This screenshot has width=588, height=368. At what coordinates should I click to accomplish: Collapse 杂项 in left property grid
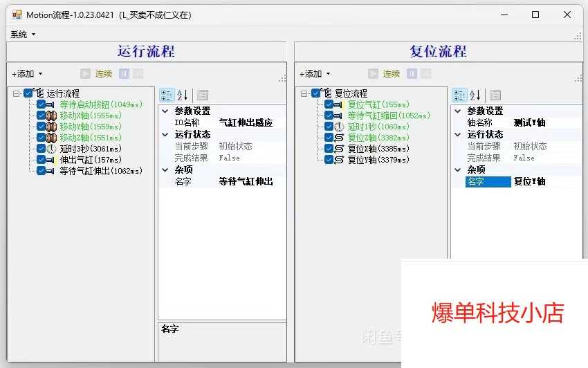(165, 170)
